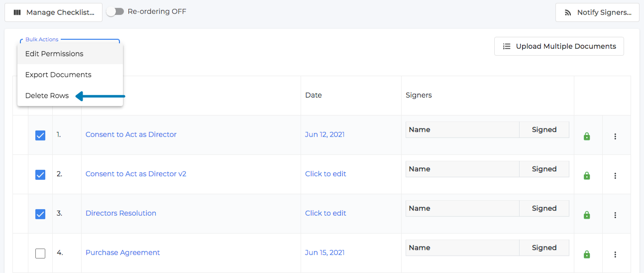This screenshot has height=273, width=644.
Task: Open the three-dot menu for Purchase Agreement
Action: [615, 255]
